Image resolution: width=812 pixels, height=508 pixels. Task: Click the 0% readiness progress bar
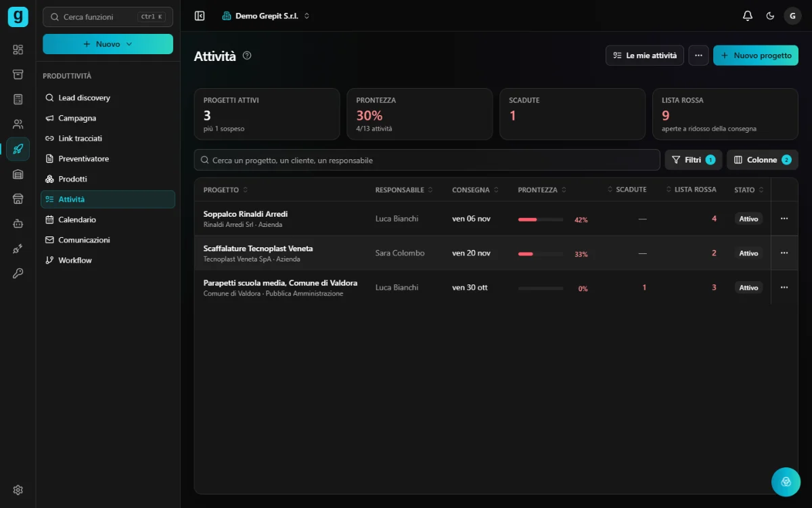click(x=541, y=288)
